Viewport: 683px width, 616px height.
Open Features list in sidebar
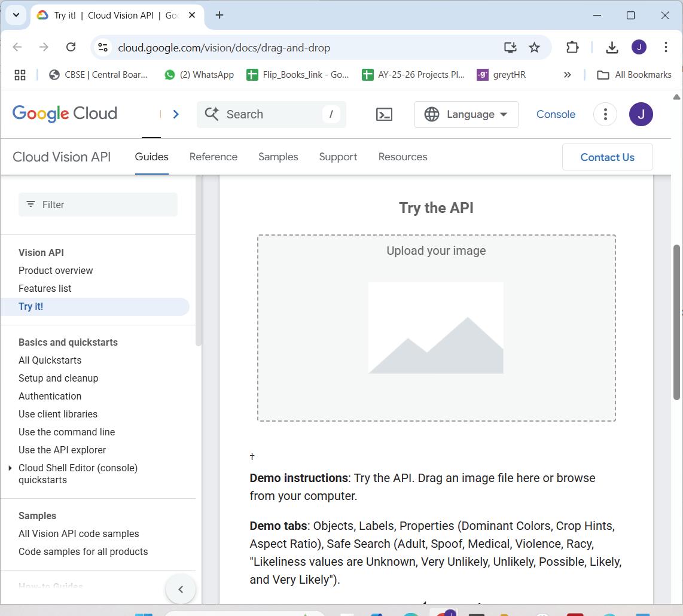point(45,288)
